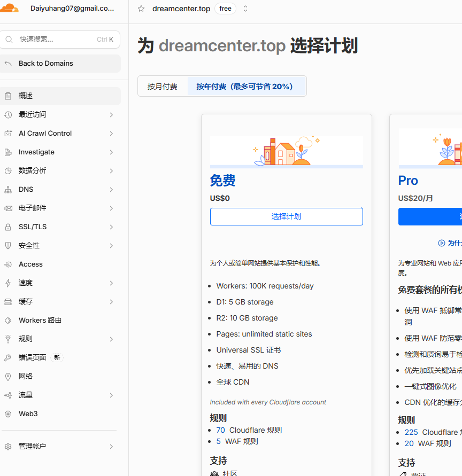The height and width of the screenshot is (476, 462).
Task: Click the 安全性 shield icon
Action: (x=8, y=246)
